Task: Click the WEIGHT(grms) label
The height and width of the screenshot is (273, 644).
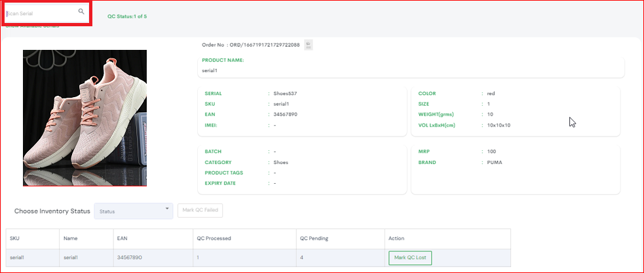Action: 436,114
